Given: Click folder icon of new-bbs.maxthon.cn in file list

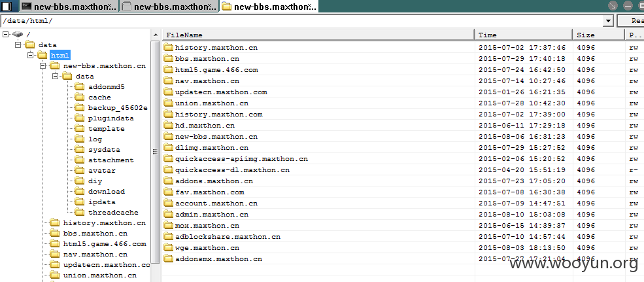Looking at the screenshot, I should [x=169, y=136].
